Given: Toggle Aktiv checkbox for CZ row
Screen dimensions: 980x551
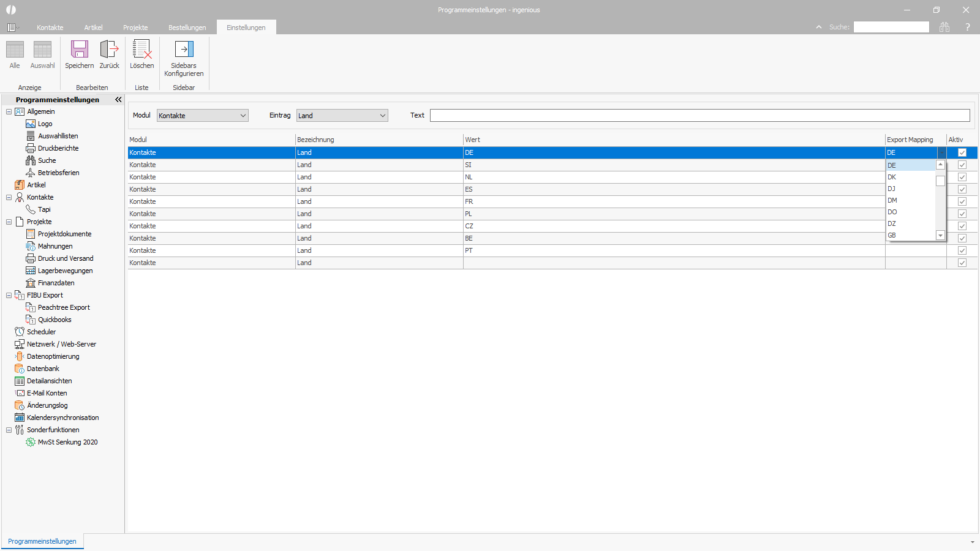Looking at the screenshot, I should tap(962, 226).
